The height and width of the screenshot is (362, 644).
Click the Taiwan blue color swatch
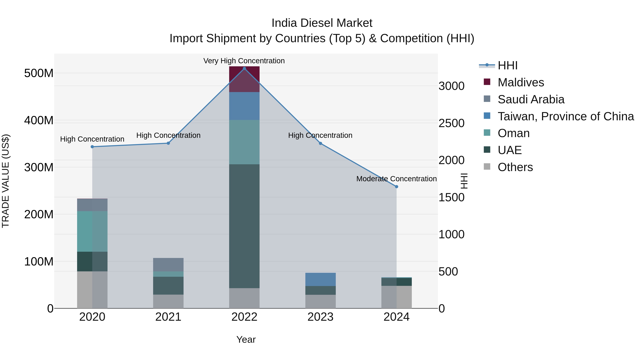487,116
